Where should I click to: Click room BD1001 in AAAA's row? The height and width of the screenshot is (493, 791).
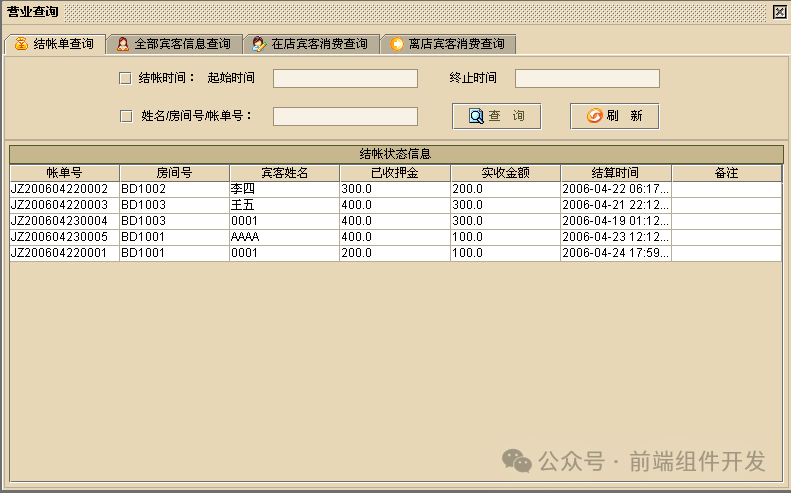pos(175,237)
